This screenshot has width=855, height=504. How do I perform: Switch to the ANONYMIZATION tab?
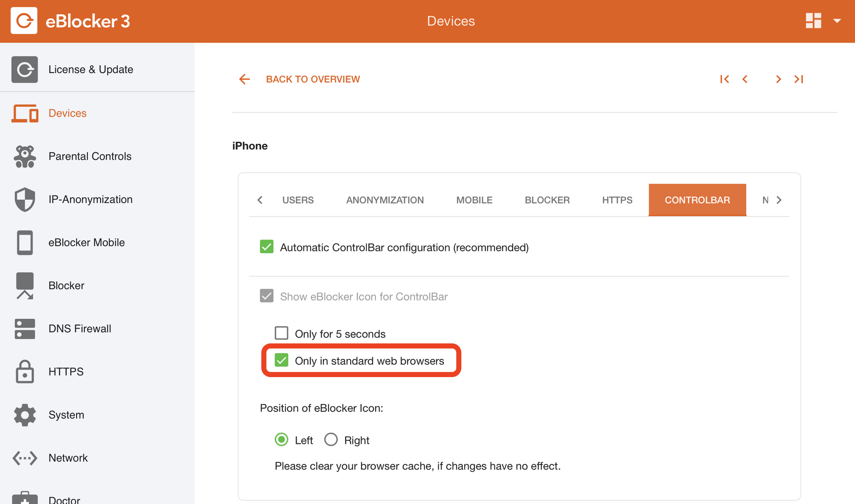[x=385, y=200]
